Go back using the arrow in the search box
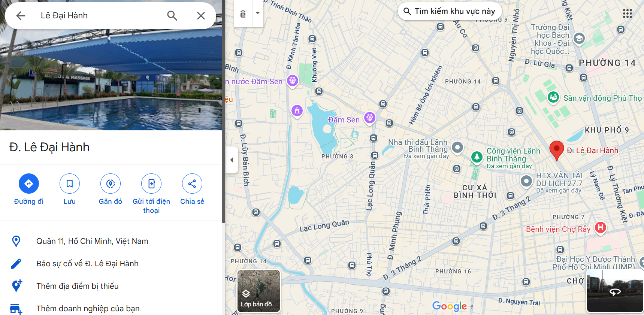The height and width of the screenshot is (315, 644). point(21,15)
